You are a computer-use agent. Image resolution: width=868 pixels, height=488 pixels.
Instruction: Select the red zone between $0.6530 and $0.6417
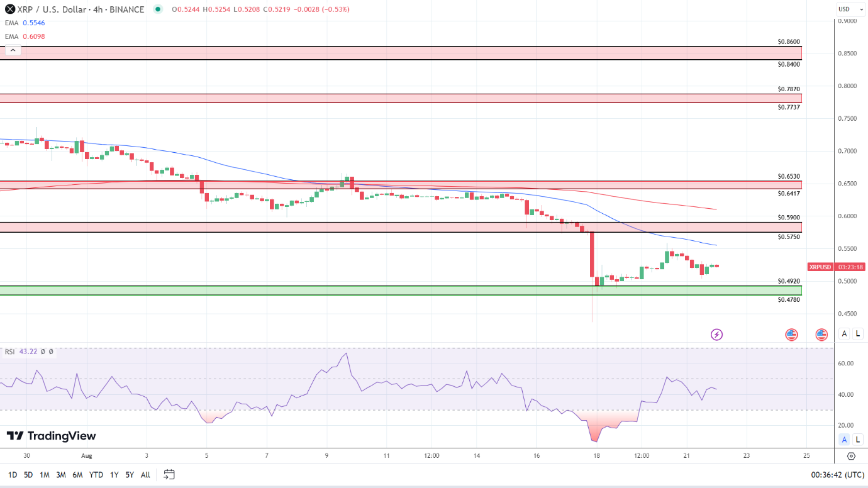[401, 185]
